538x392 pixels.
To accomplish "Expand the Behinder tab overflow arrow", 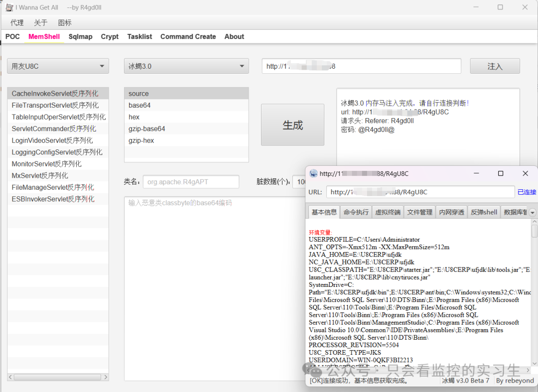I will pyautogui.click(x=532, y=213).
